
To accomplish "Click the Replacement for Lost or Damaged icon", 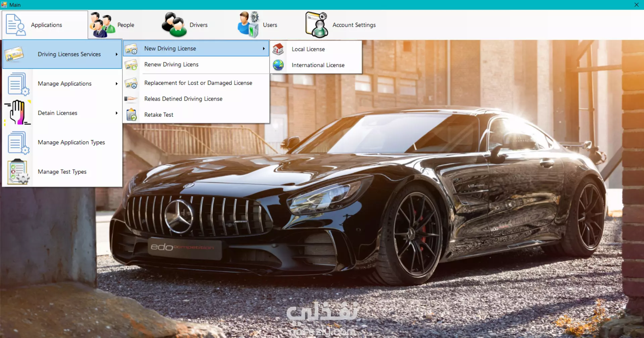I will click(131, 83).
